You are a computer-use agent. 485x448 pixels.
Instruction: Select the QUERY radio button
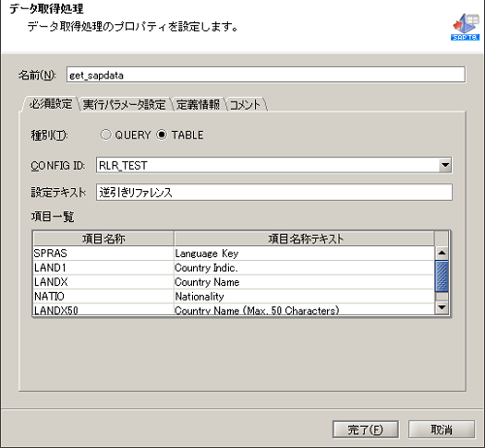pos(106,135)
